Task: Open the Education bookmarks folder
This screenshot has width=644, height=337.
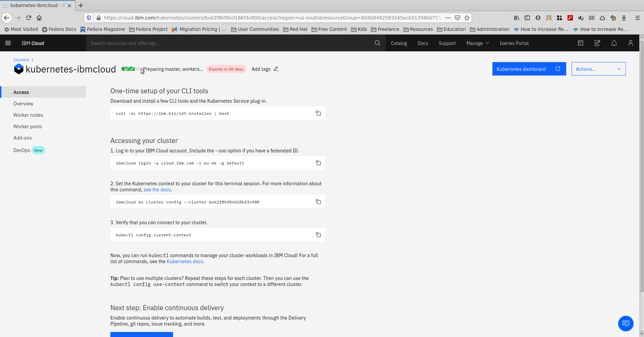Action: tap(451, 29)
